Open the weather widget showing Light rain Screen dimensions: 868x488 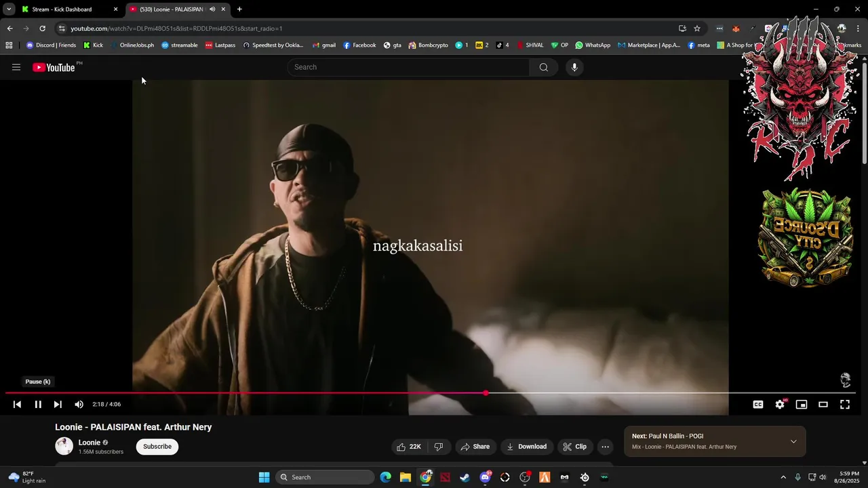26,477
